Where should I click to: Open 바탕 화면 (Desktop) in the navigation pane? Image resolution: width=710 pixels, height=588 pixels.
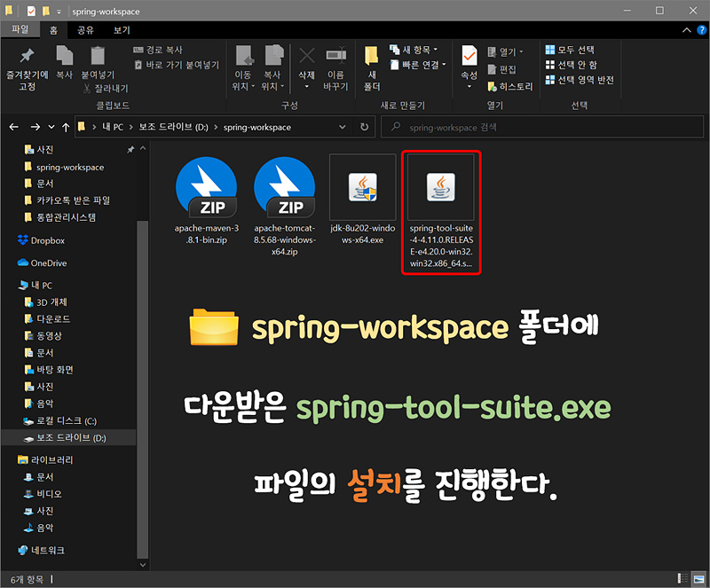(50, 370)
